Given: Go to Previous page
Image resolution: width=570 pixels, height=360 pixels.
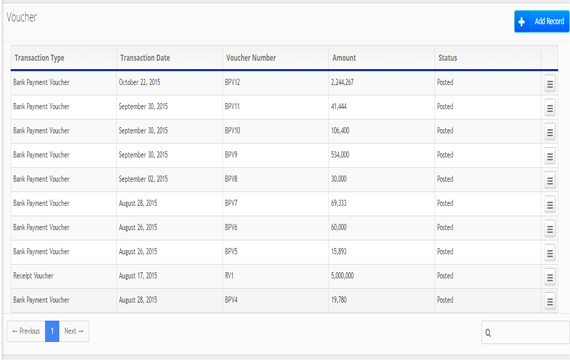Looking at the screenshot, I should point(26,331).
